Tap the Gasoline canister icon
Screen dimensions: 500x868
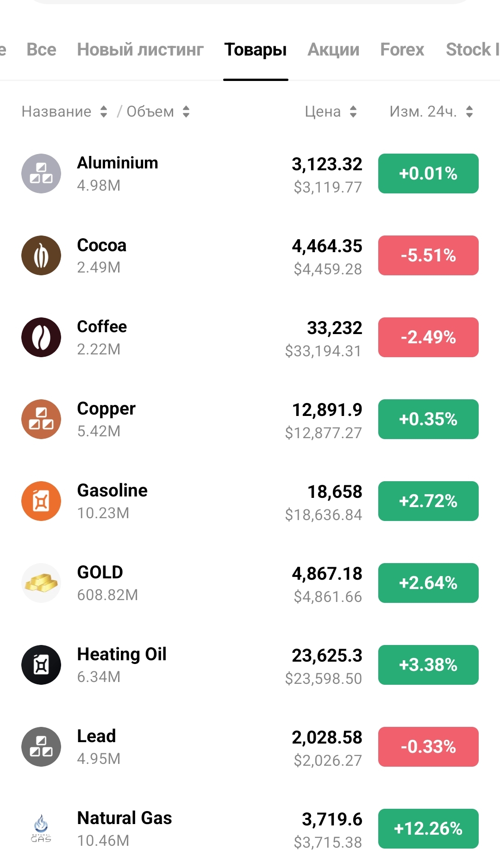(x=41, y=501)
